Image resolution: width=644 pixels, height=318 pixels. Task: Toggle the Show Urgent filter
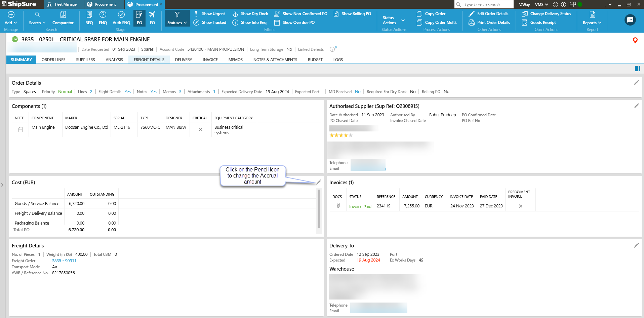[x=209, y=14]
